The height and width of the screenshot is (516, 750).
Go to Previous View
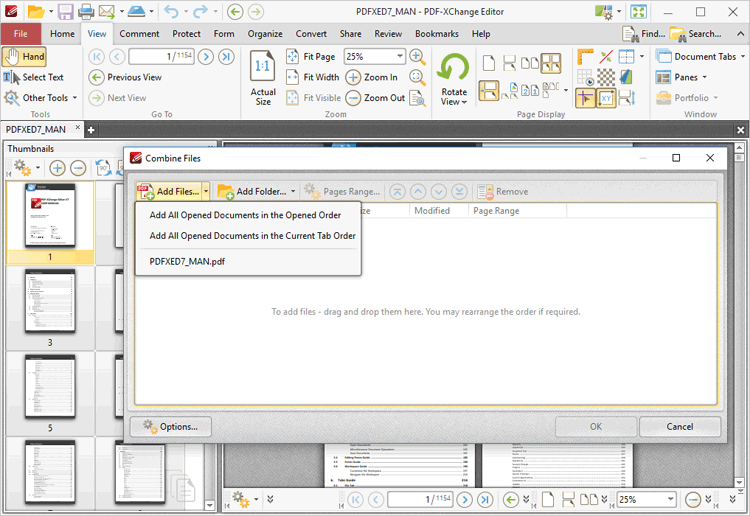tap(125, 77)
